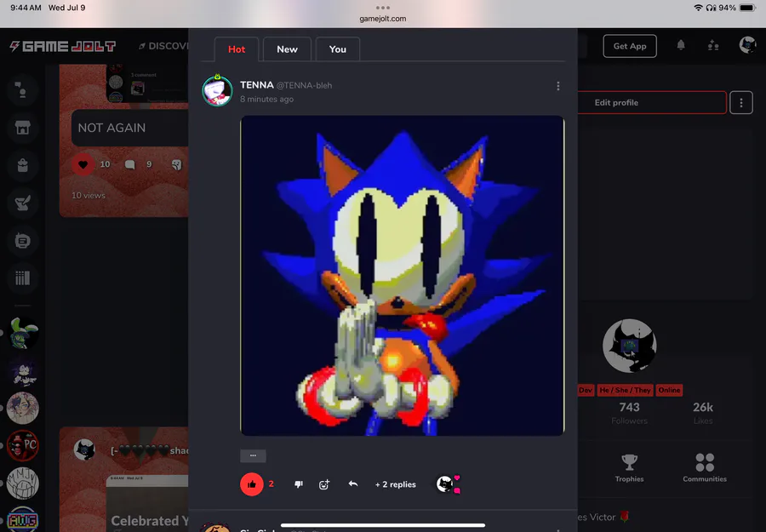Open the MJ grinning-face community in sidebar
Image resolution: width=766 pixels, height=532 pixels.
pos(23,483)
